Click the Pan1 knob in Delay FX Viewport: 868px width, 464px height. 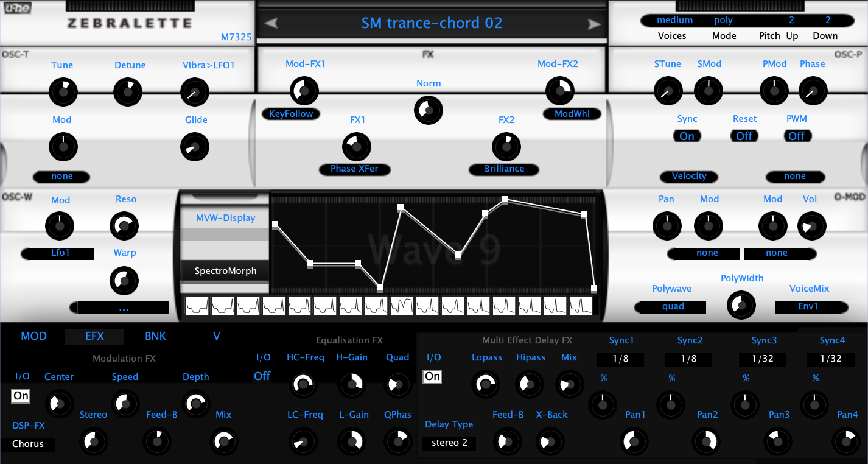point(634,440)
